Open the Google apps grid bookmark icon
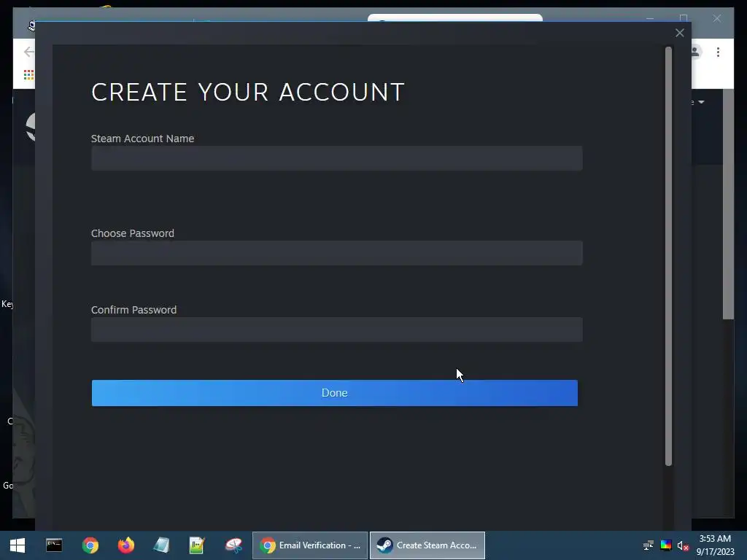Image resolution: width=747 pixels, height=560 pixels. point(28,75)
